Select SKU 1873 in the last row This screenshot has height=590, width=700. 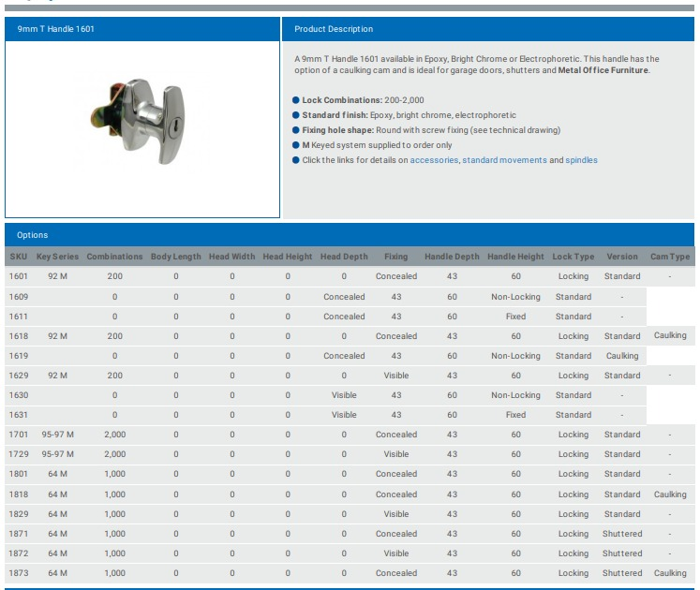pos(19,573)
